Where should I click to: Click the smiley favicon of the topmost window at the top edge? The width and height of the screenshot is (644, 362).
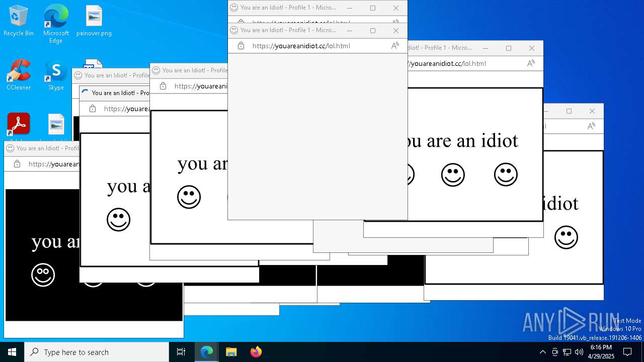click(234, 8)
